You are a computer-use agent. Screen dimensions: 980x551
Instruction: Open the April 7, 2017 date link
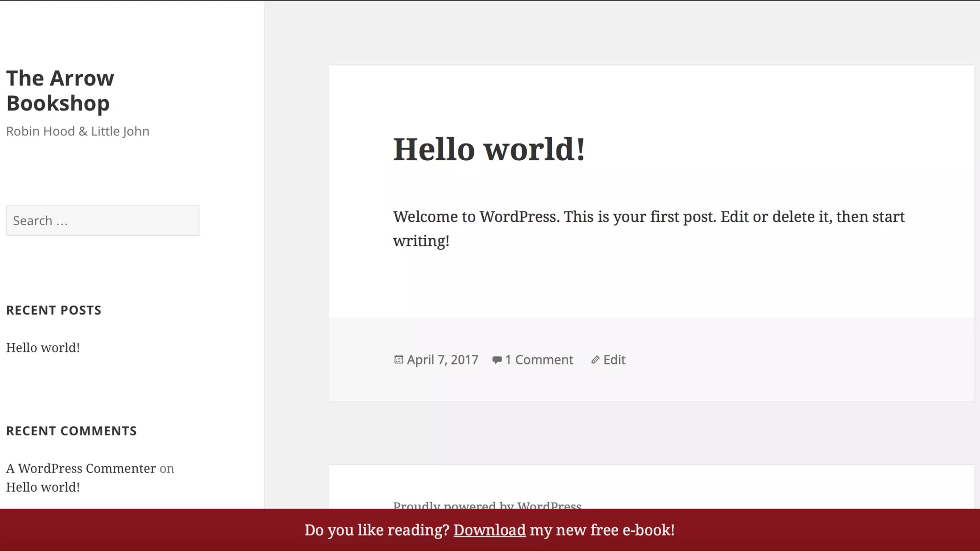pos(442,360)
